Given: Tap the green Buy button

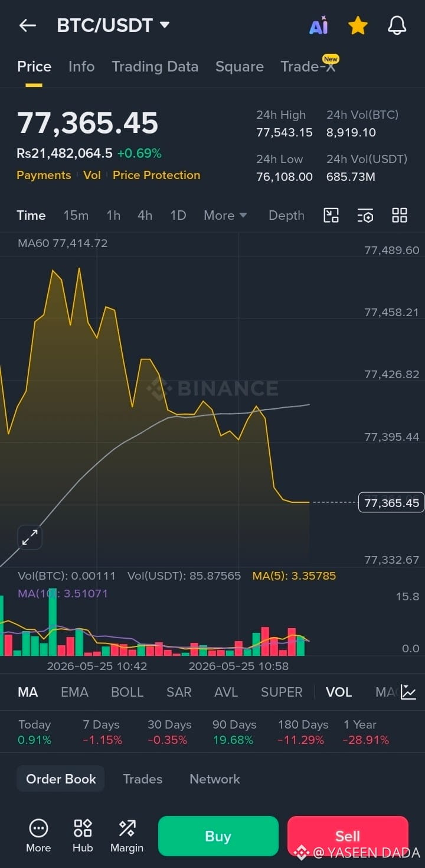Looking at the screenshot, I should pyautogui.click(x=218, y=836).
